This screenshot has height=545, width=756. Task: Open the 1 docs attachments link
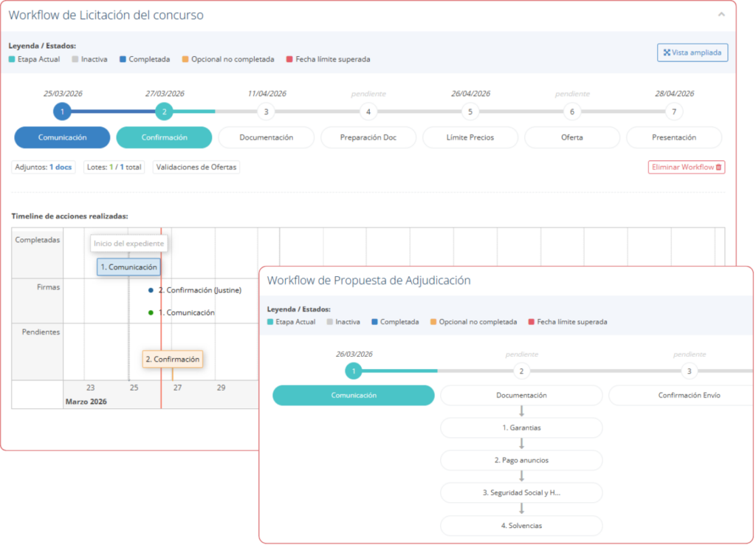[x=61, y=168]
